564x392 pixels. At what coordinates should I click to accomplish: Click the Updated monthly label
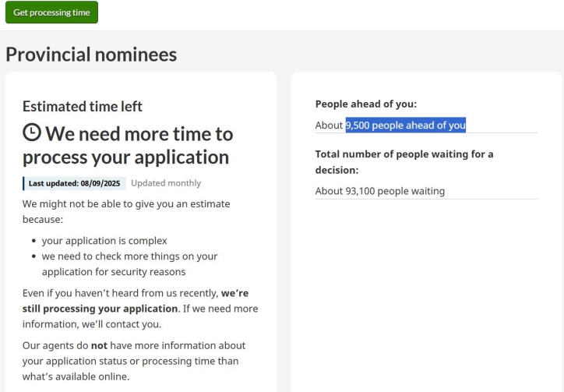166,183
